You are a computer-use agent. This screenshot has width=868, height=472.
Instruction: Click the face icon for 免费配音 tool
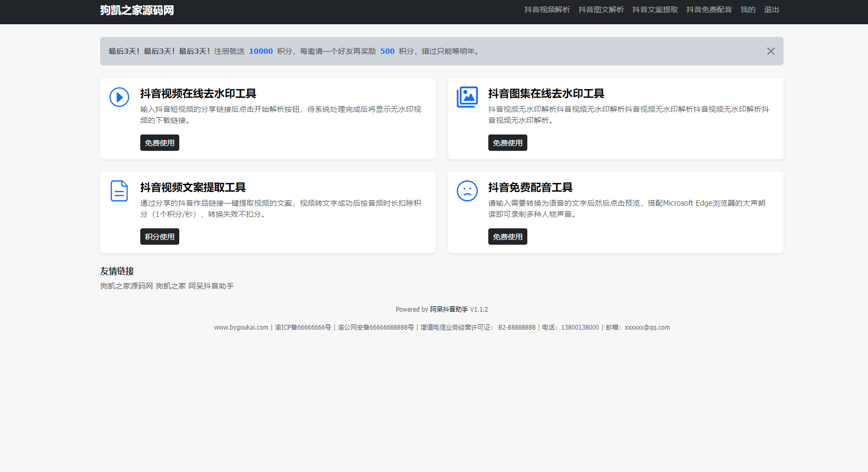[467, 191]
